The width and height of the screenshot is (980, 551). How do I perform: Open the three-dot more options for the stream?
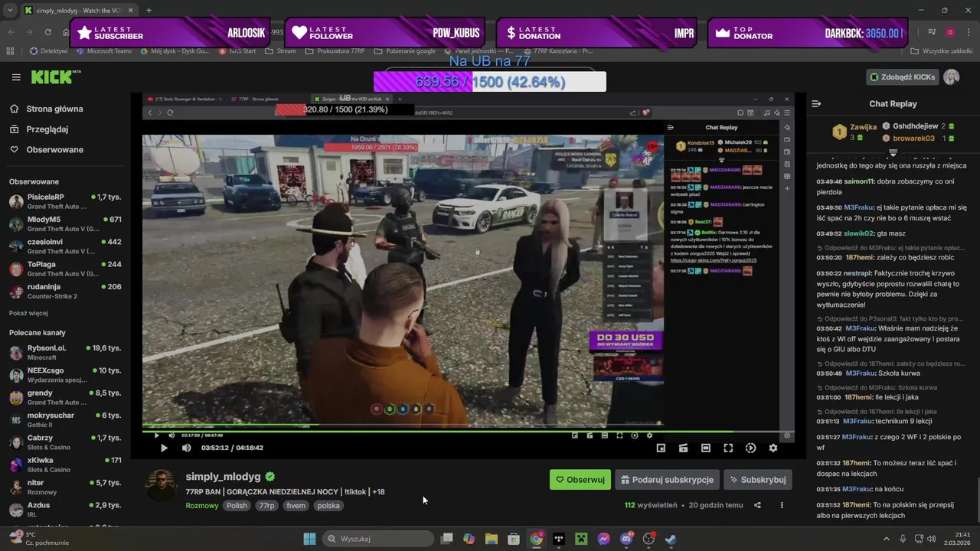782,505
